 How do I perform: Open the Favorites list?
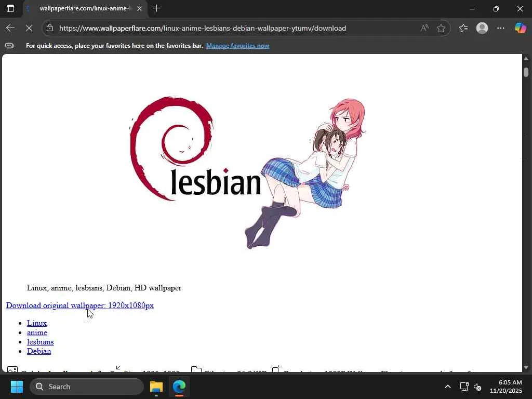pos(463,28)
